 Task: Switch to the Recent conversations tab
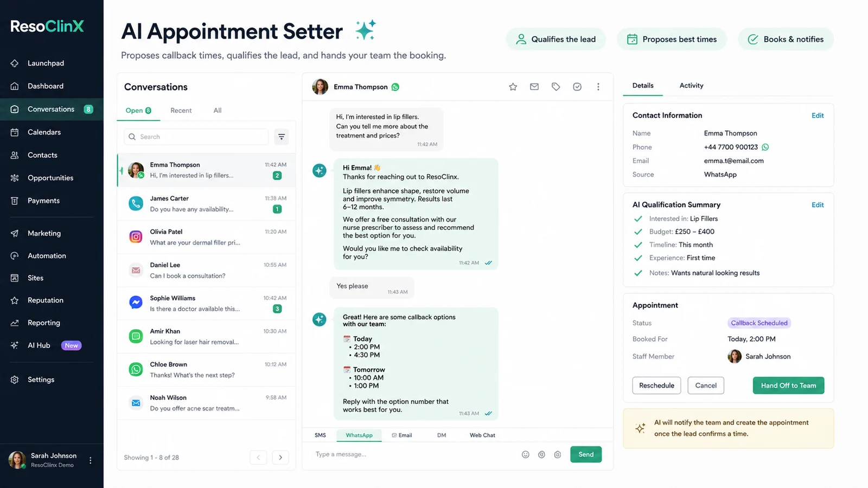coord(181,111)
